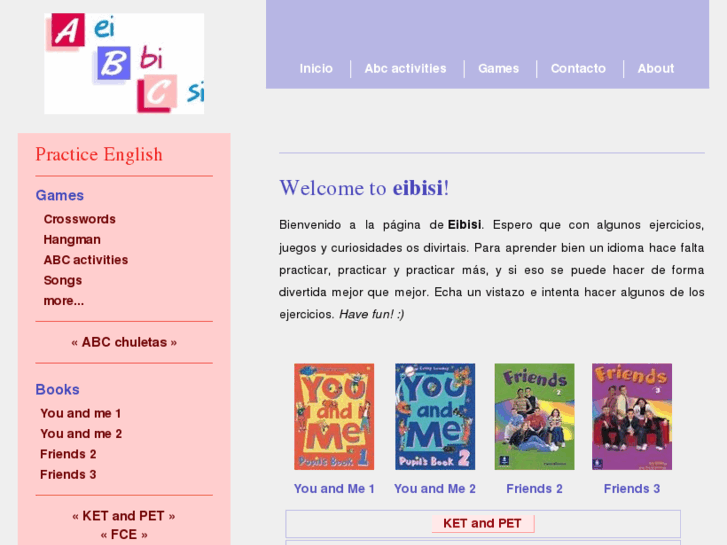Click the italic 'Have fun! :)' text

pos(372,314)
